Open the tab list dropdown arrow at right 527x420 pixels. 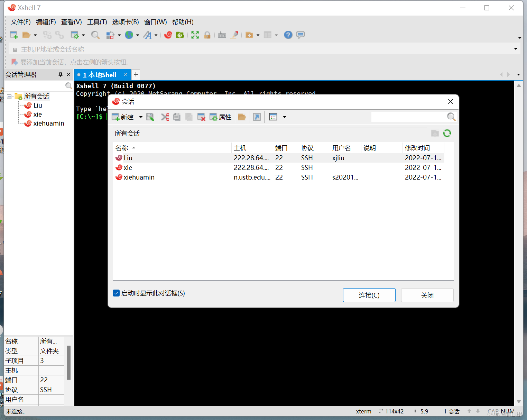tap(518, 75)
